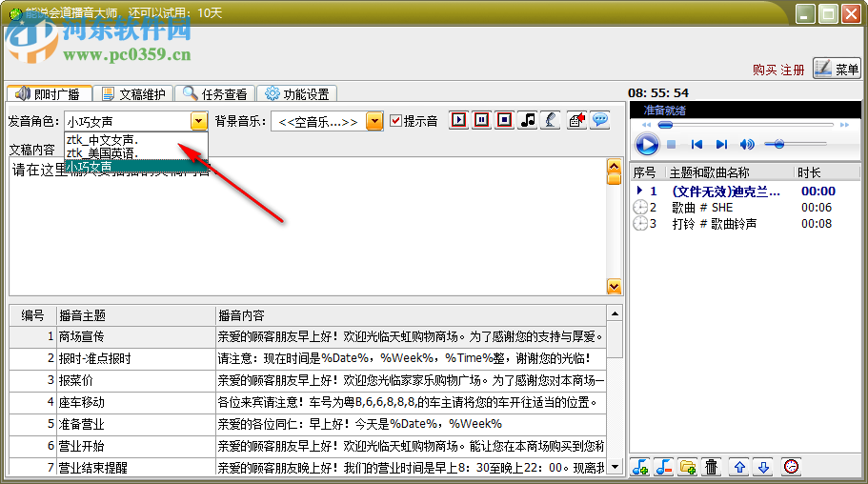Image resolution: width=868 pixels, height=484 pixels.
Task: Select ztk_中文女声 from the voice list
Action: (x=136, y=140)
